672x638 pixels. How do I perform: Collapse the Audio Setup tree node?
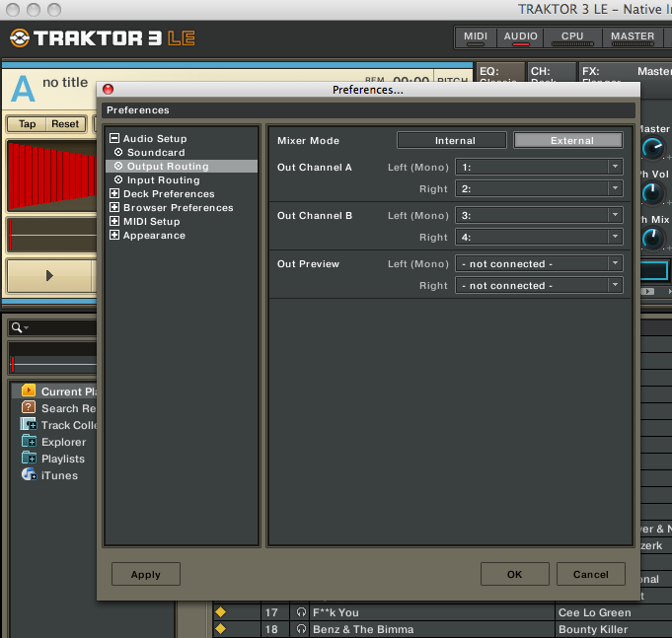tap(114, 138)
